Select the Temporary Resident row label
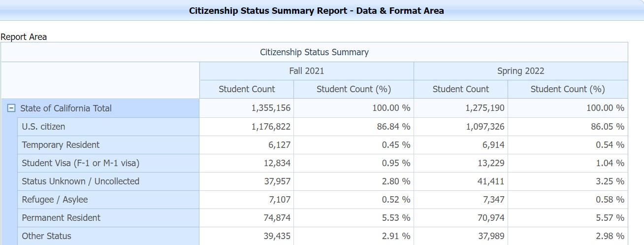Screen dimensions: 644x245 tap(108, 145)
